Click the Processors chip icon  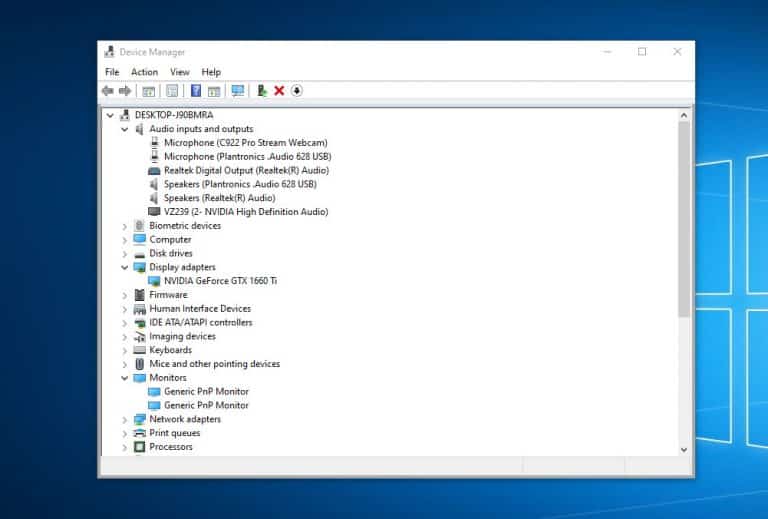[x=140, y=447]
